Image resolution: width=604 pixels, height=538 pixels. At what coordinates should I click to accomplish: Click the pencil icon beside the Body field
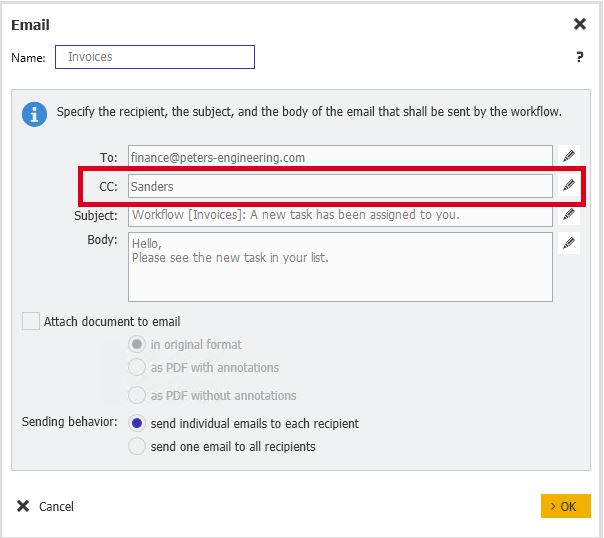point(569,243)
